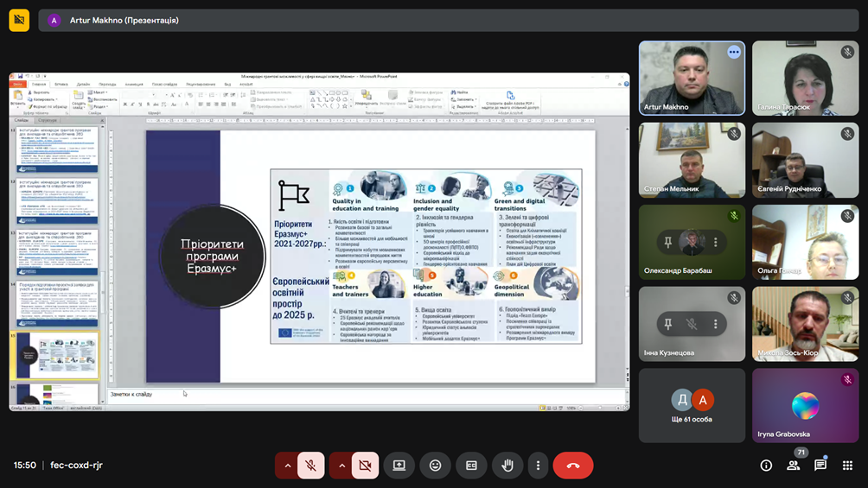Click the shared presentation slide about Erasmus+
868x488 pixels.
370,256
